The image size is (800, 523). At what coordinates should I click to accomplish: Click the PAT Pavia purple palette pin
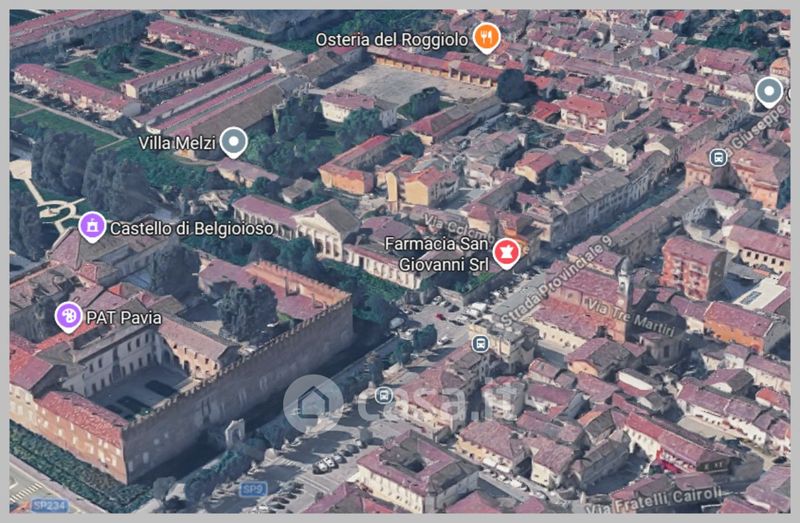[x=69, y=317]
